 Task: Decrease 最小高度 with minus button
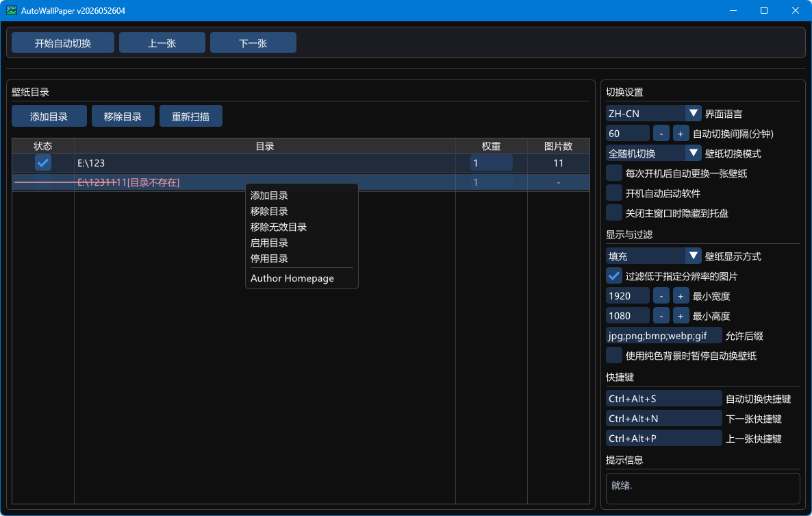(x=661, y=315)
